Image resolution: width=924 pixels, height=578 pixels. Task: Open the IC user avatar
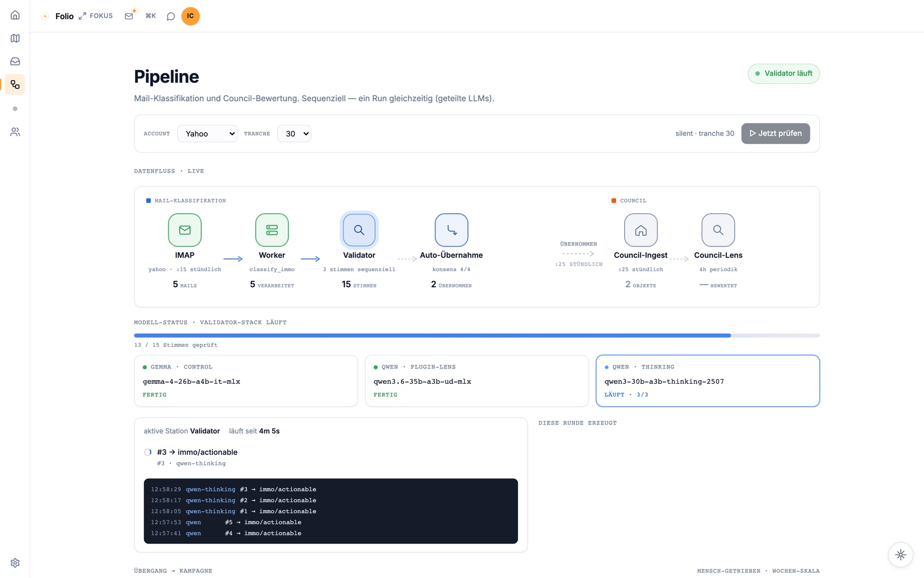[190, 16]
